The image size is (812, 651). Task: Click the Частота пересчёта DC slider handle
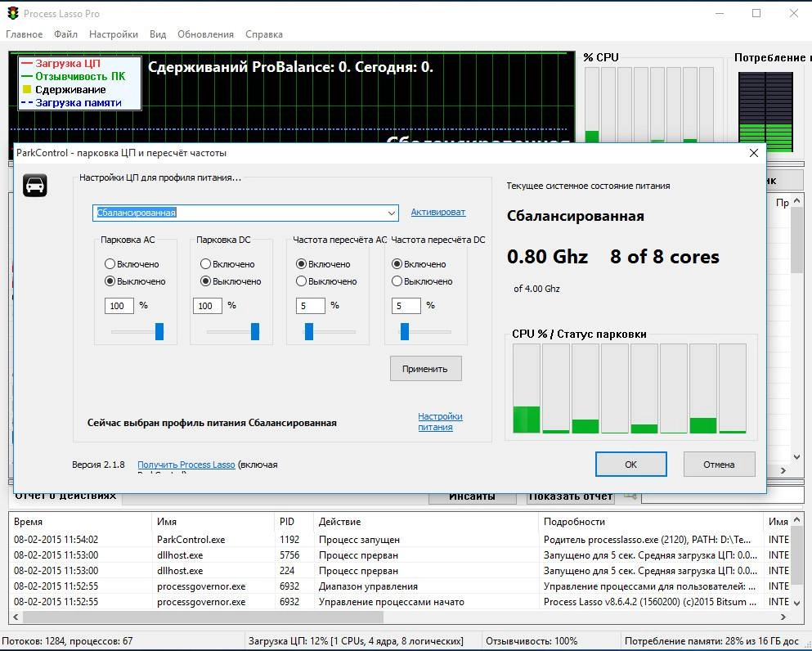tap(405, 331)
